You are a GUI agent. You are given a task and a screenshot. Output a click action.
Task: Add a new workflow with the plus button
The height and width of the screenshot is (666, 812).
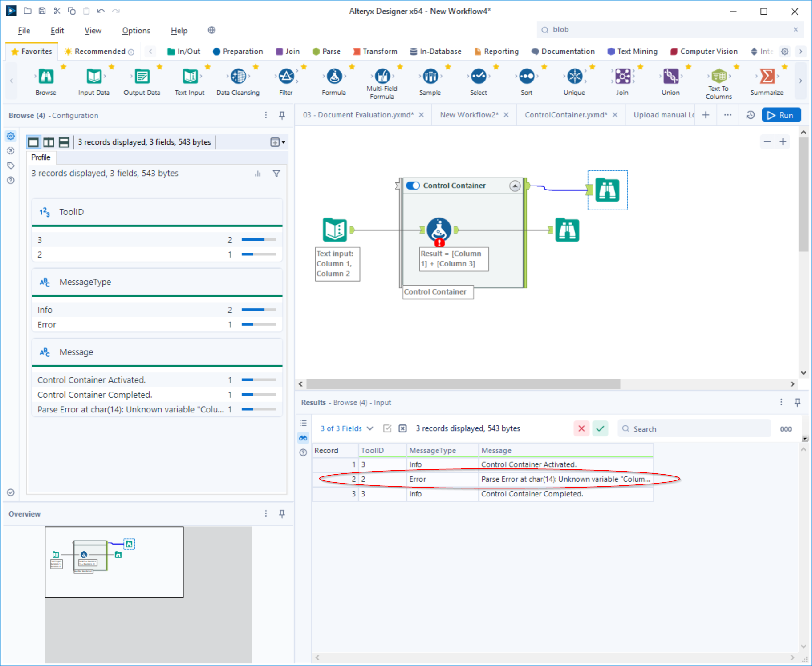[x=706, y=114]
